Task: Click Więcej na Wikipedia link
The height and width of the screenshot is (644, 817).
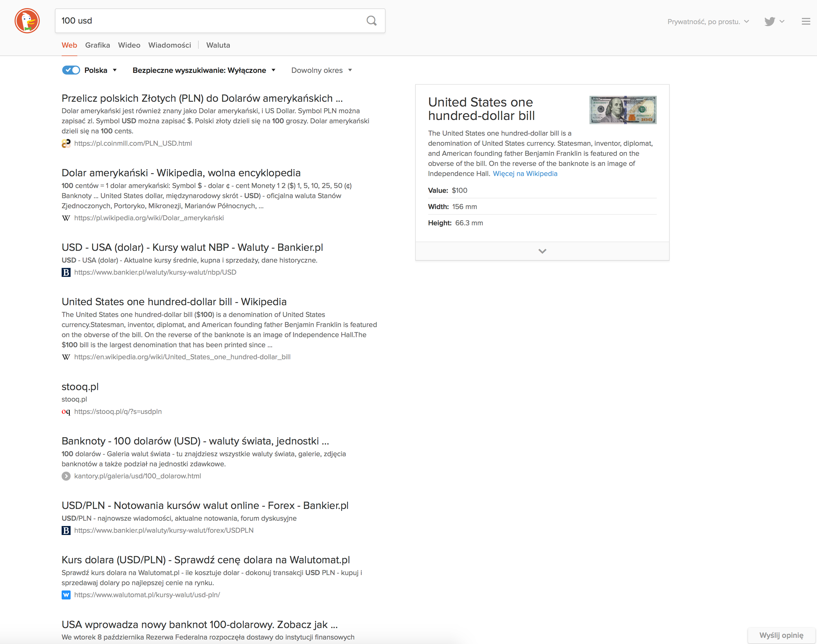Action: pos(525,174)
